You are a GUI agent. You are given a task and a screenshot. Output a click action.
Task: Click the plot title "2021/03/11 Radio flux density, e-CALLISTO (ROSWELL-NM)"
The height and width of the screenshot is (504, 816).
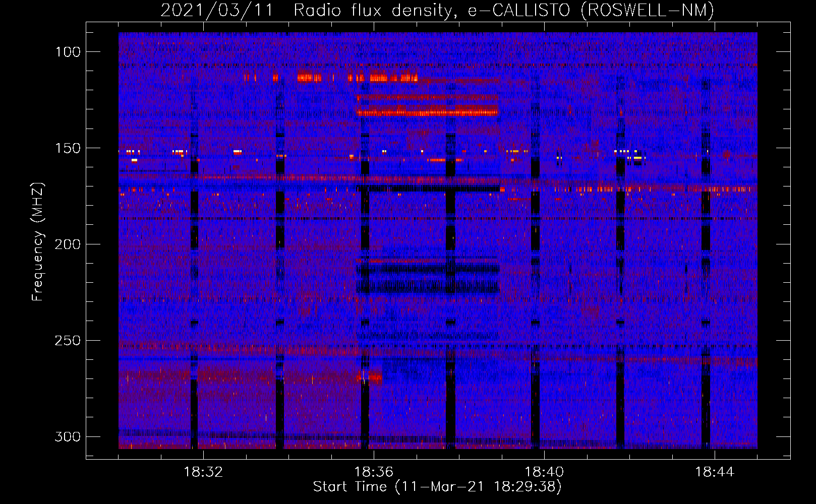pos(437,11)
